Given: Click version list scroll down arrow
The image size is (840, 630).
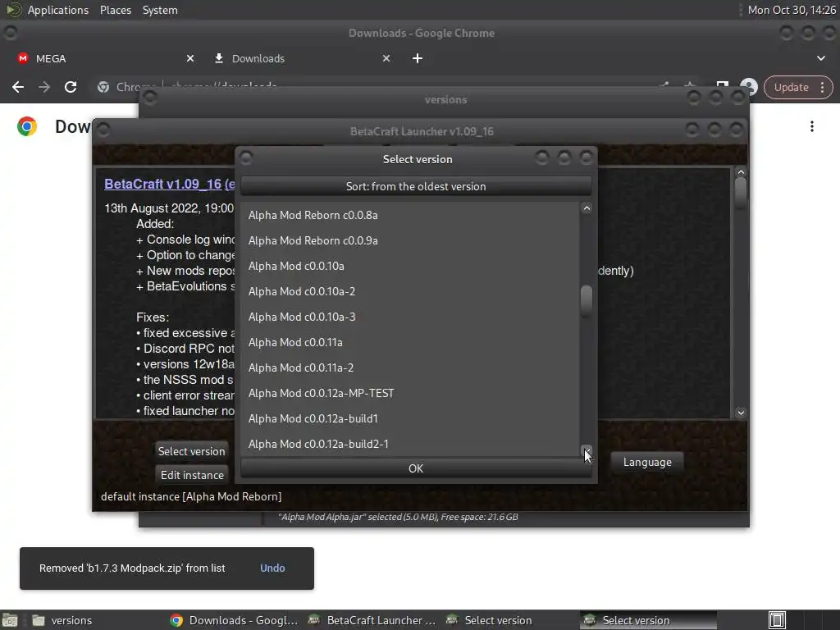Looking at the screenshot, I should click(587, 450).
